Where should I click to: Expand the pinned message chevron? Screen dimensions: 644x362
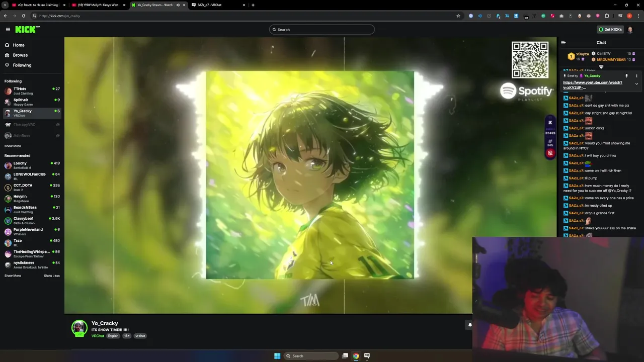[636, 84]
